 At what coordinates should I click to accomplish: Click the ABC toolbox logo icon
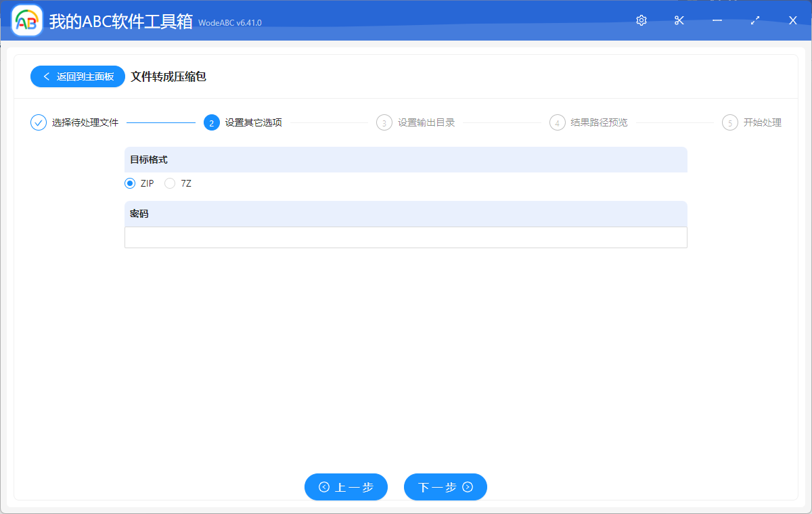point(26,20)
